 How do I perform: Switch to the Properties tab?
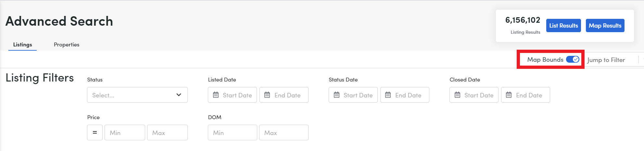click(67, 44)
